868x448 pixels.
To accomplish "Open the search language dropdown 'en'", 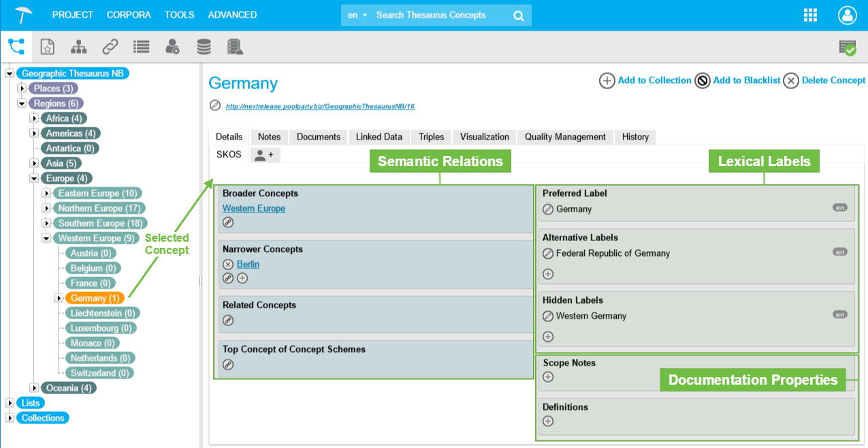I will tap(357, 15).
